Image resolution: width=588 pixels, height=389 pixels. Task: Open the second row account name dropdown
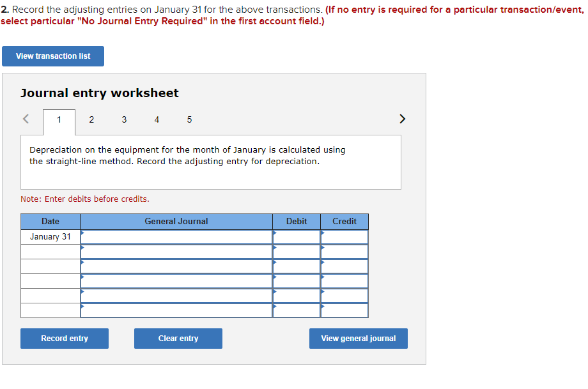click(176, 252)
